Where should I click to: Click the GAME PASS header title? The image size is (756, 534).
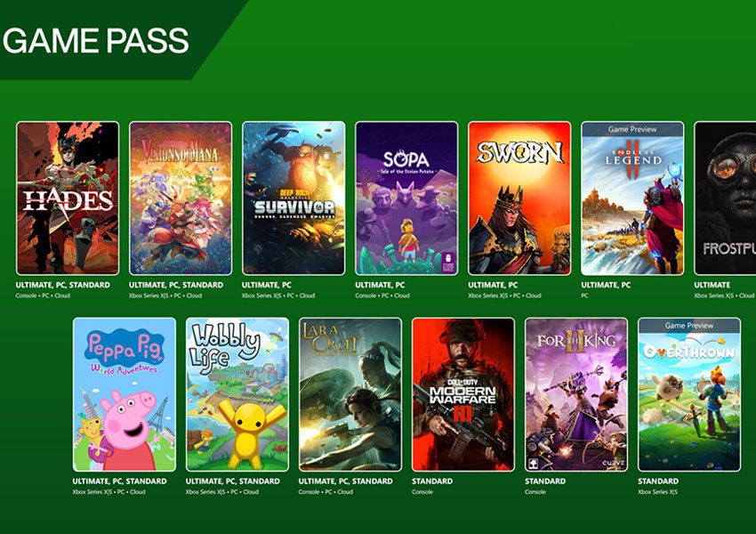96,41
